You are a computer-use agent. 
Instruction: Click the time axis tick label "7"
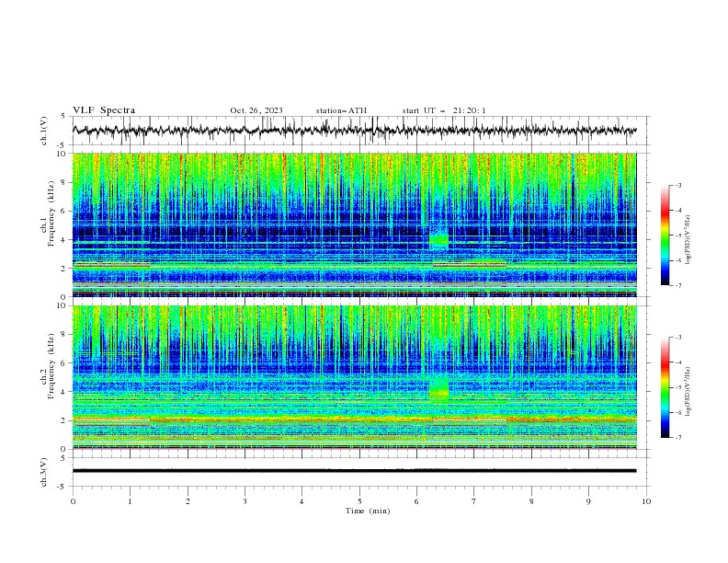point(474,501)
